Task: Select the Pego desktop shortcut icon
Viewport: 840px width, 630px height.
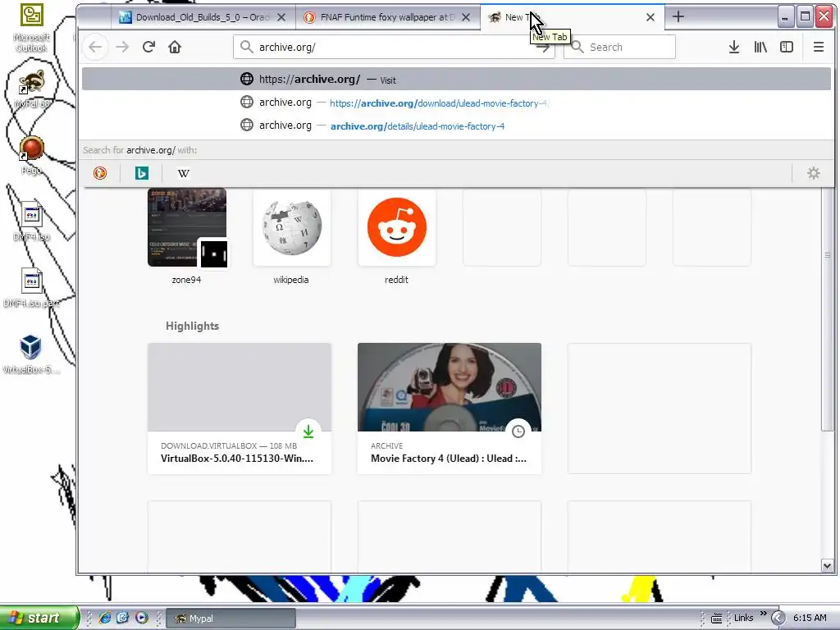Action: 32,155
